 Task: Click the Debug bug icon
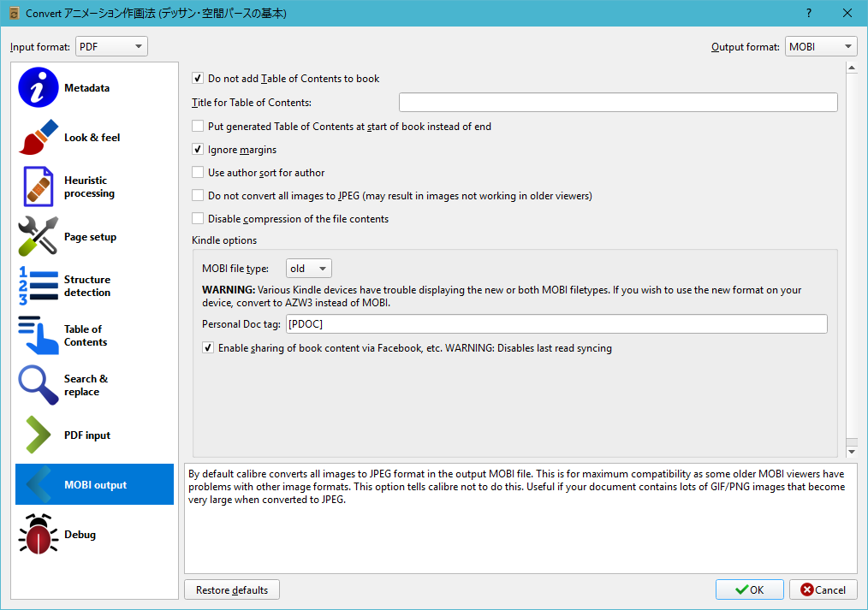tap(39, 534)
